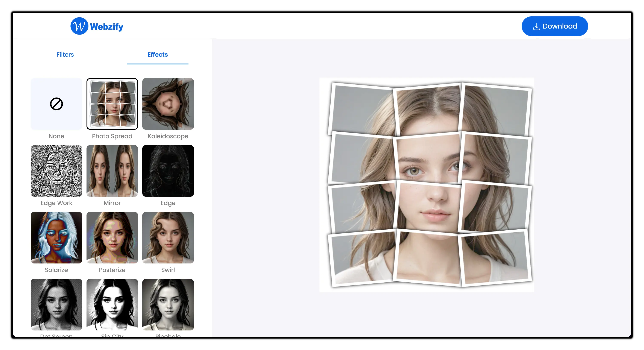Switch to the Effects tab
This screenshot has width=644, height=350.
point(157,55)
